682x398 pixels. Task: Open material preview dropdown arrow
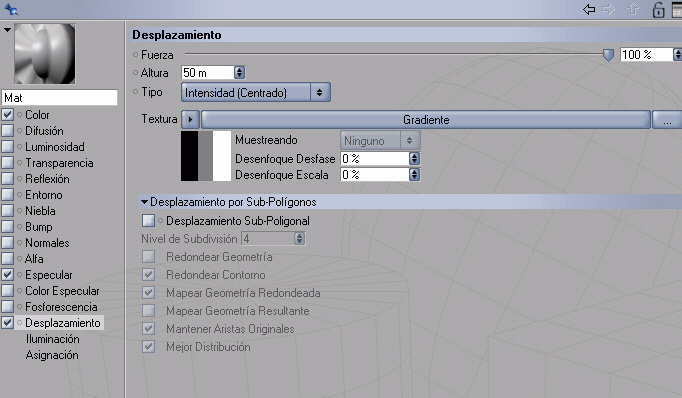[x=7, y=30]
